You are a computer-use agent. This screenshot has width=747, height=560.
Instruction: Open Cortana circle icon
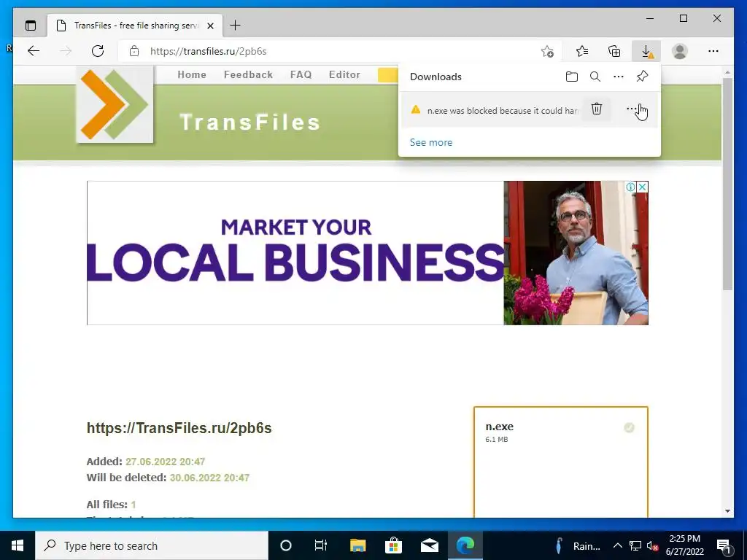click(286, 545)
